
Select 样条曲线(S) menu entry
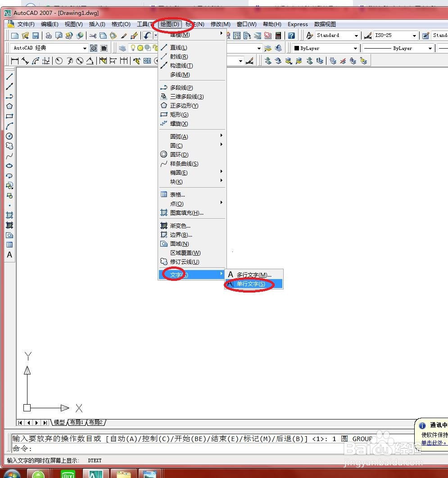click(192, 164)
